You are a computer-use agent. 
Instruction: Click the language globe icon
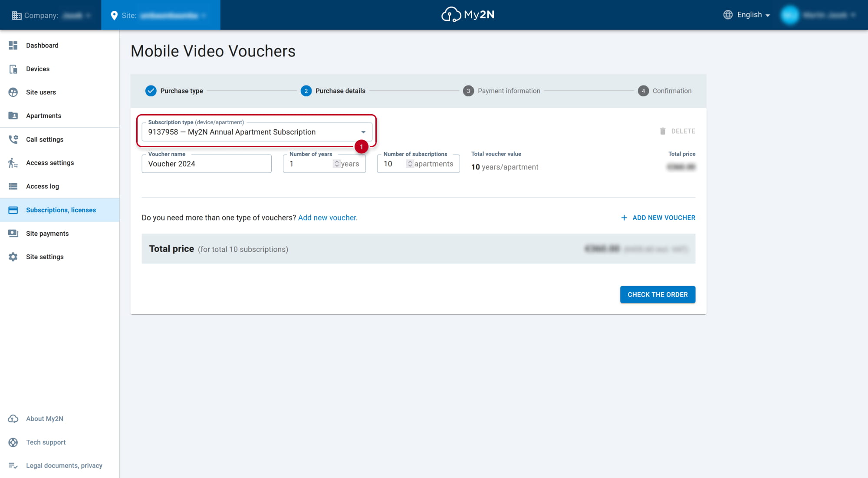728,15
